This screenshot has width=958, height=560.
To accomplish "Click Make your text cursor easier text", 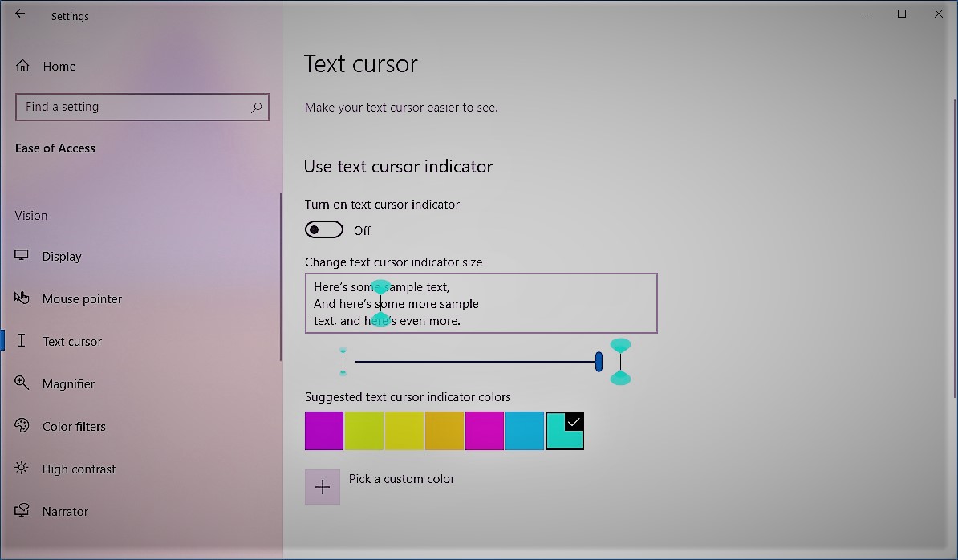I will coord(401,108).
